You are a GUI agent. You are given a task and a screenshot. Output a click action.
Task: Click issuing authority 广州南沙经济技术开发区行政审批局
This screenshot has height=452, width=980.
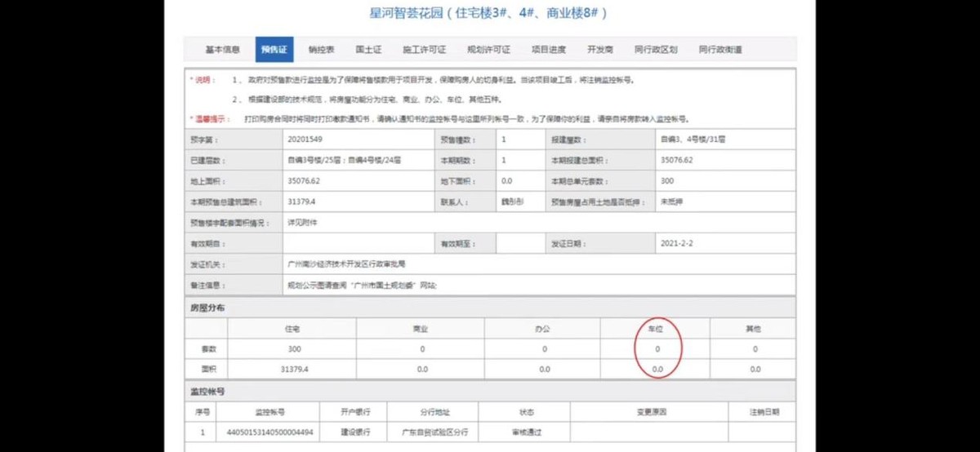click(346, 264)
